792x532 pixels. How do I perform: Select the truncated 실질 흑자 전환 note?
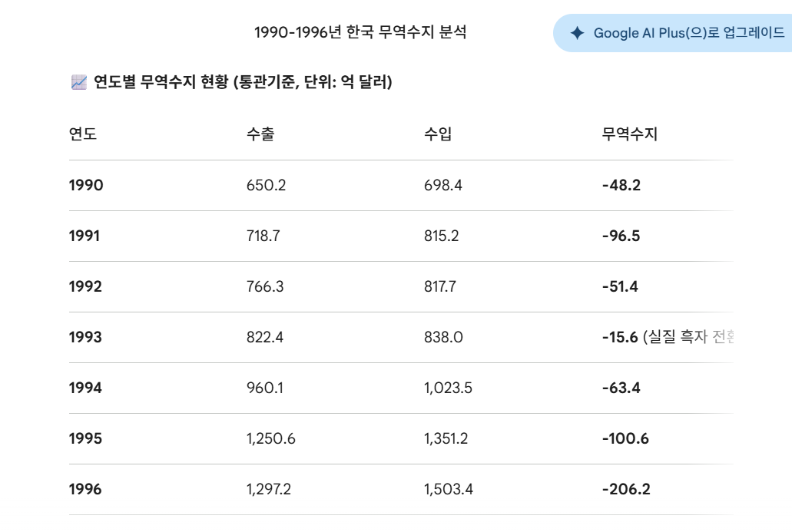688,337
